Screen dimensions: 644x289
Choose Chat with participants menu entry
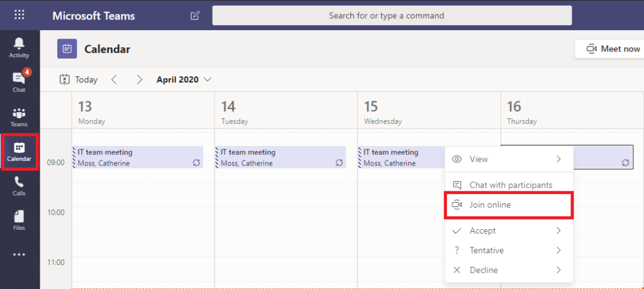point(509,185)
